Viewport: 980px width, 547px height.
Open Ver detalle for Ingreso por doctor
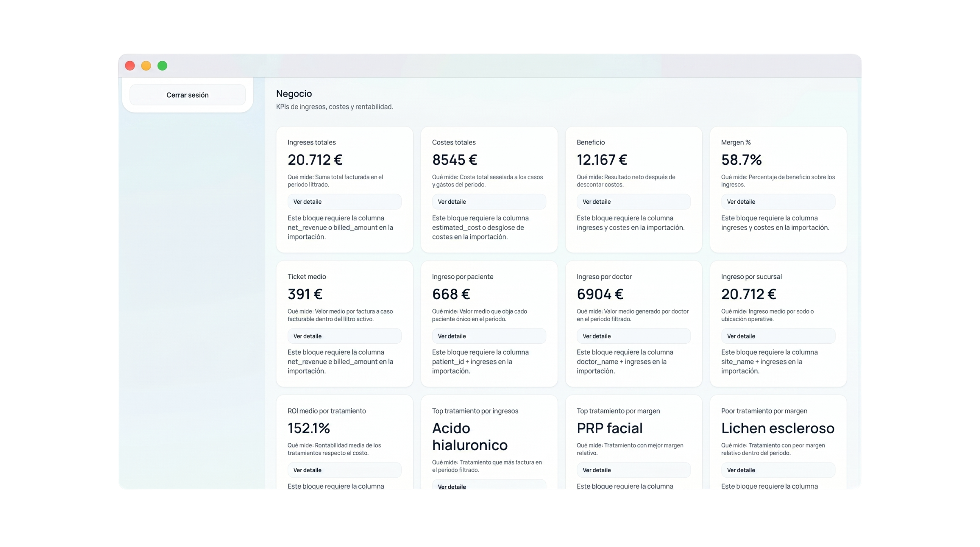click(633, 336)
